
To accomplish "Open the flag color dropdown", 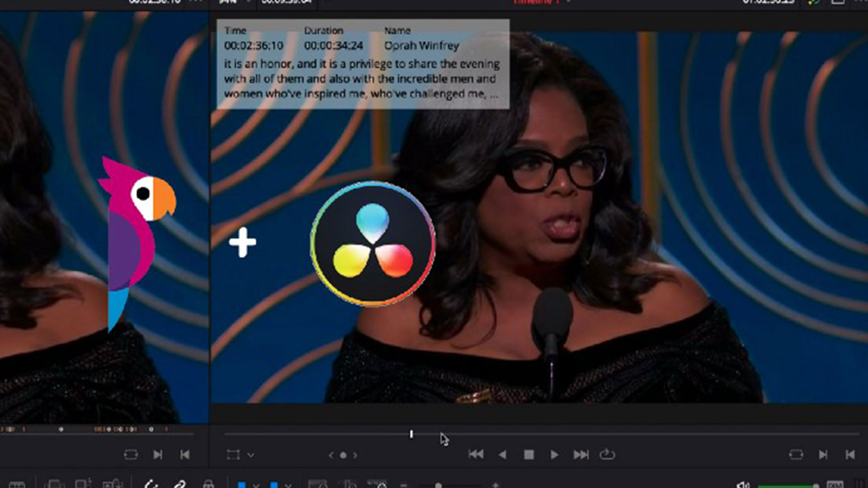I will tap(256, 485).
